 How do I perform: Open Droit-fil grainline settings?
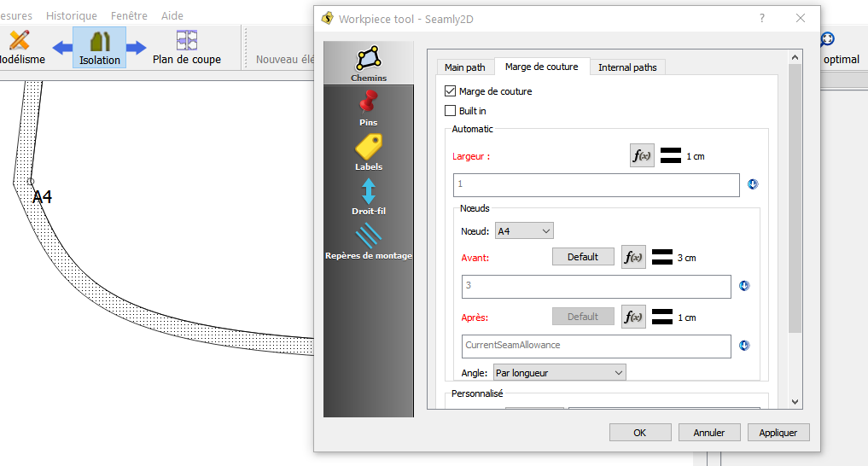[x=368, y=195]
